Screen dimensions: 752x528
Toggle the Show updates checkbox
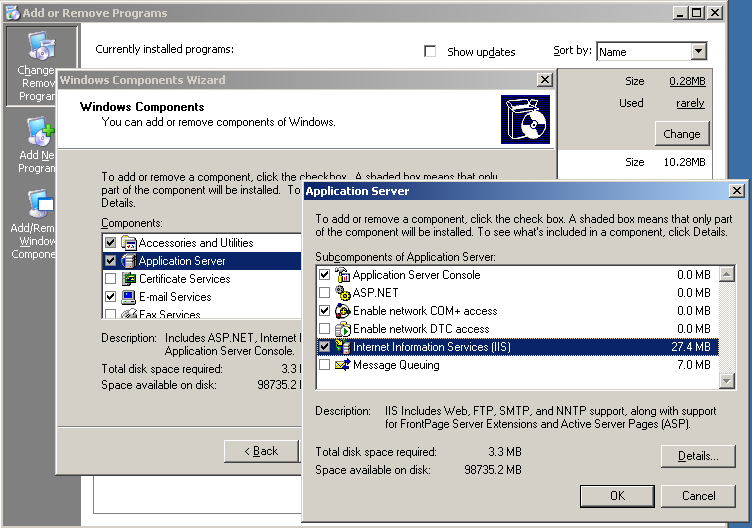pos(431,51)
